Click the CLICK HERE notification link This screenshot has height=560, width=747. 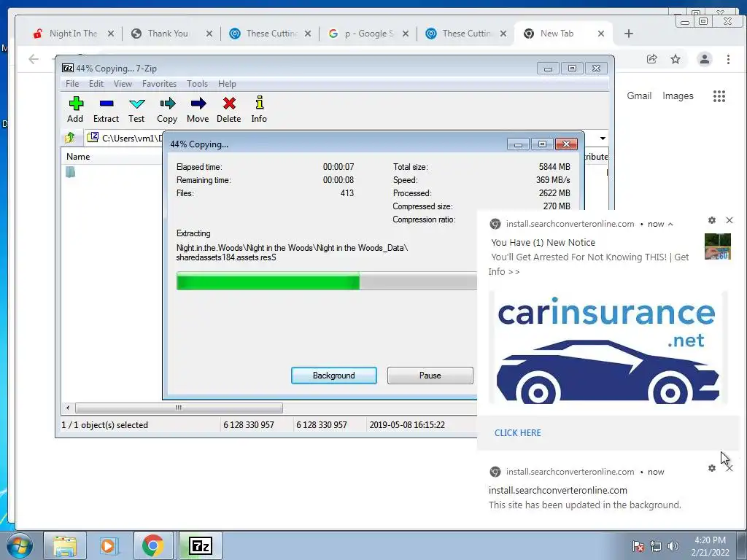click(518, 433)
